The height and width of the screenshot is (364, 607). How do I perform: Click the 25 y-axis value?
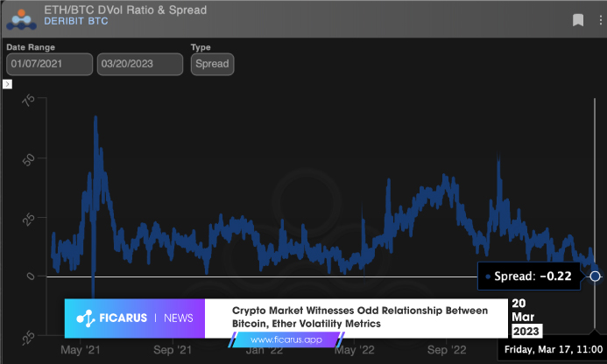point(29,220)
